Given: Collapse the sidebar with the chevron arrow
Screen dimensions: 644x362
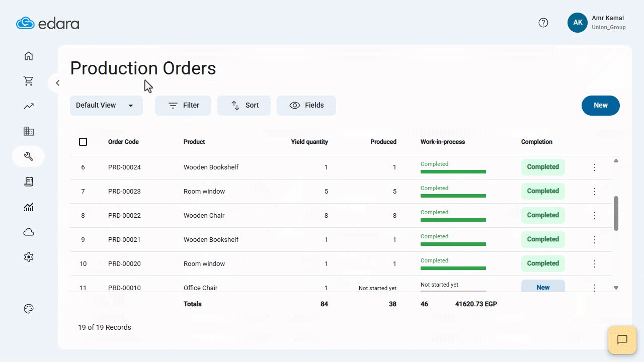Looking at the screenshot, I should click(x=57, y=83).
